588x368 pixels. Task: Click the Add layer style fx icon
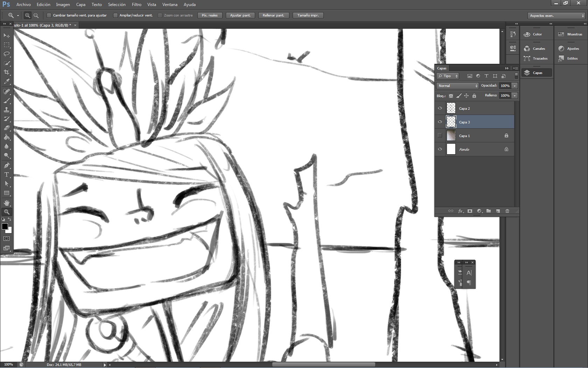coord(461,211)
